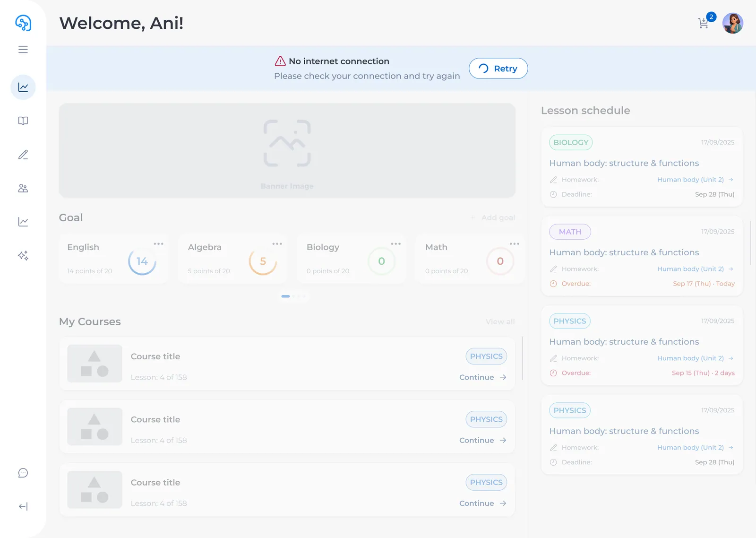
Task: Click the BIOLOGY tag in lesson schedule
Action: [x=571, y=142]
